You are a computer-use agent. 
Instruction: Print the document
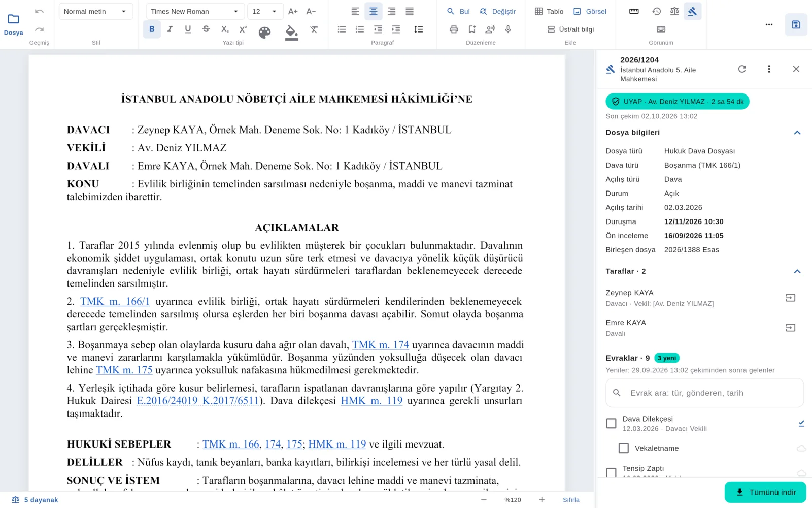(454, 29)
